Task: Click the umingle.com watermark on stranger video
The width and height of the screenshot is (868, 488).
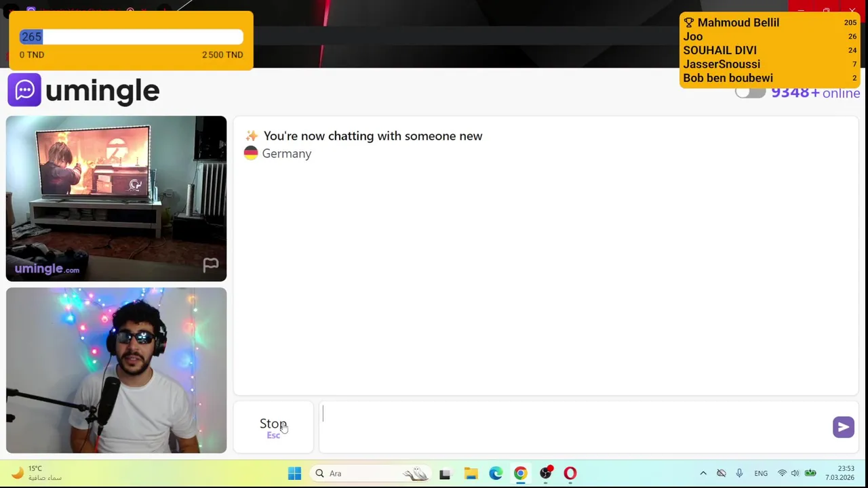Action: pos(47,269)
